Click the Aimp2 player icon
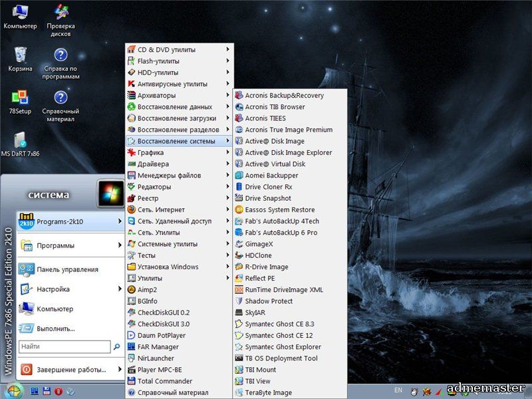Screen dimensions: 532x399 (131, 289)
